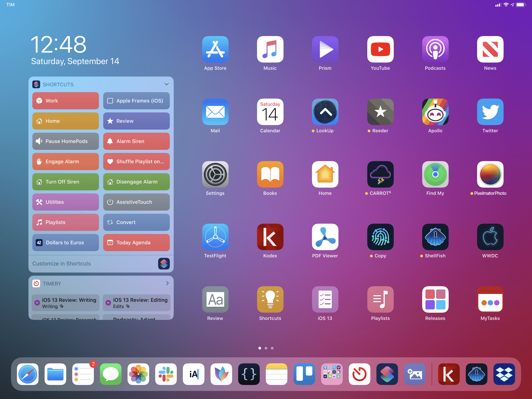The width and height of the screenshot is (532, 399).
Task: Open the News app
Action: point(490,49)
